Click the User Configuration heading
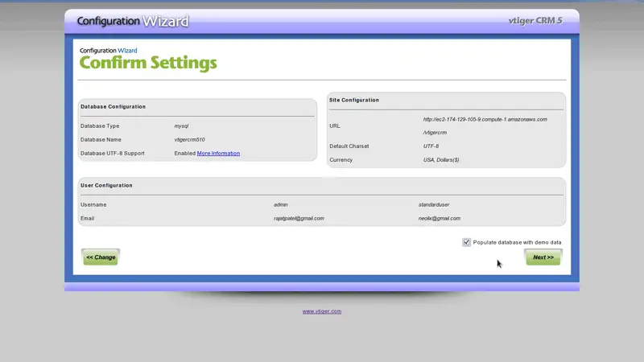The height and width of the screenshot is (362, 644). click(x=106, y=186)
